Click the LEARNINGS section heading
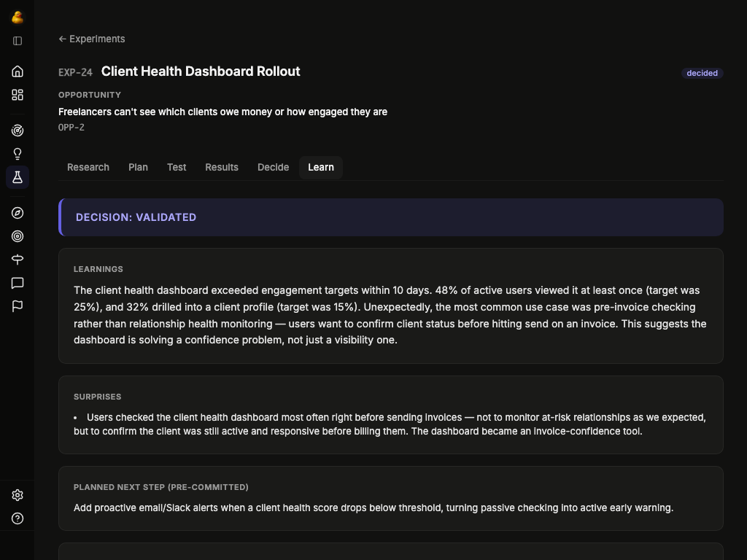747x560 pixels. click(x=98, y=269)
